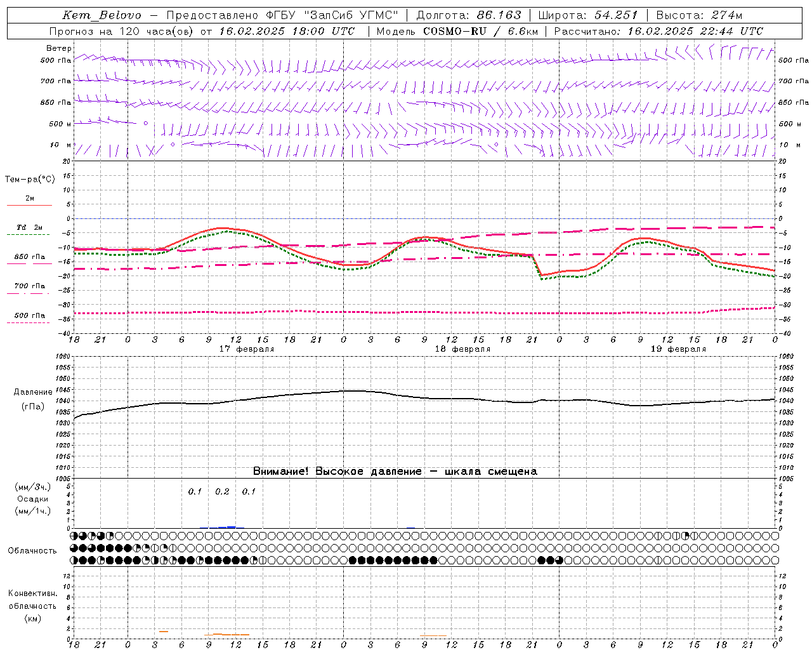Click the Ветер wind panel label

pyautogui.click(x=59, y=48)
